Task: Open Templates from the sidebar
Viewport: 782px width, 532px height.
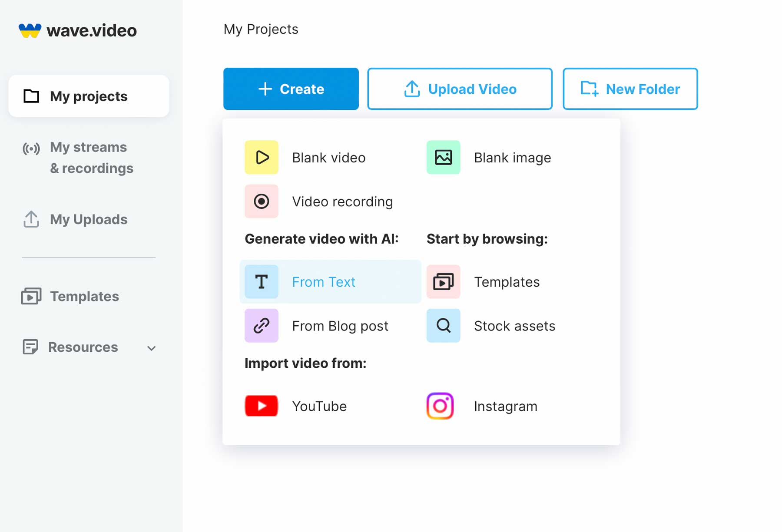Action: (84, 296)
